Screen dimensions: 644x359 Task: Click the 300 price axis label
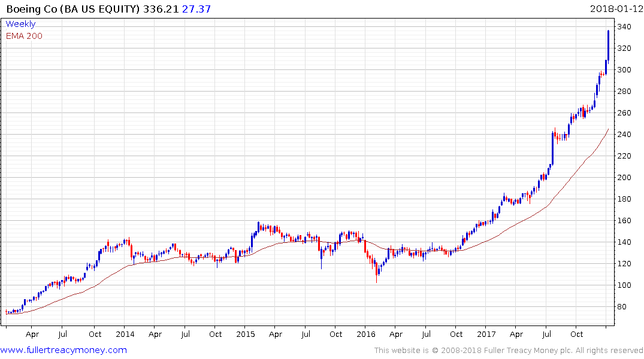coord(624,70)
